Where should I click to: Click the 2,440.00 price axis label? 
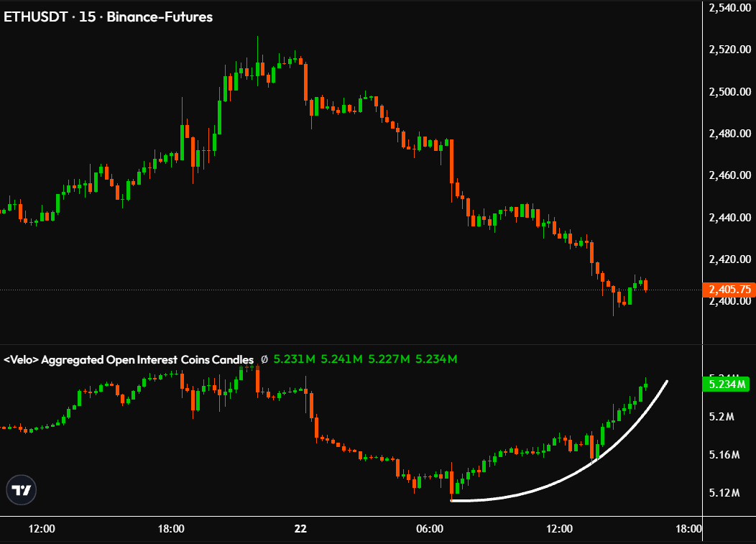(x=730, y=218)
